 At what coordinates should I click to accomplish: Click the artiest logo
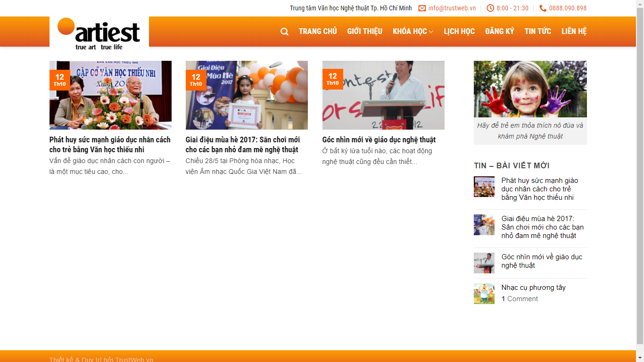[x=99, y=33]
